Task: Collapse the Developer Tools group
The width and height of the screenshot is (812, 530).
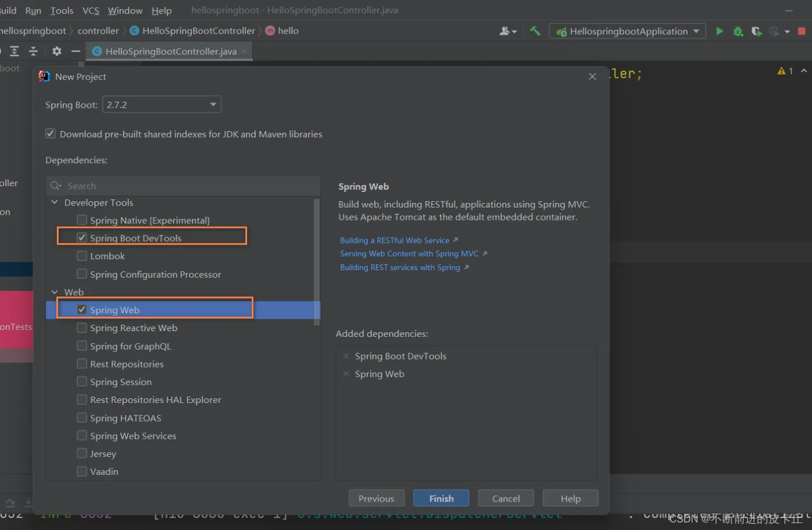Action: pos(55,202)
